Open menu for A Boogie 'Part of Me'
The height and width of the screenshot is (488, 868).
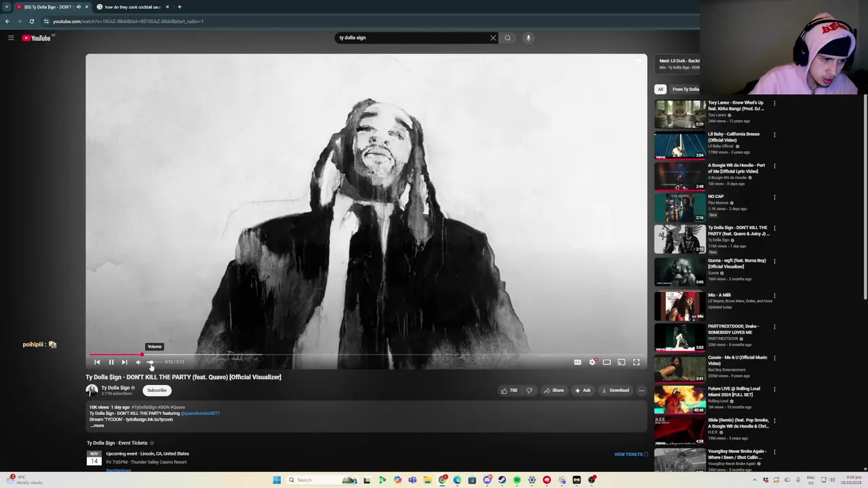pos(774,166)
